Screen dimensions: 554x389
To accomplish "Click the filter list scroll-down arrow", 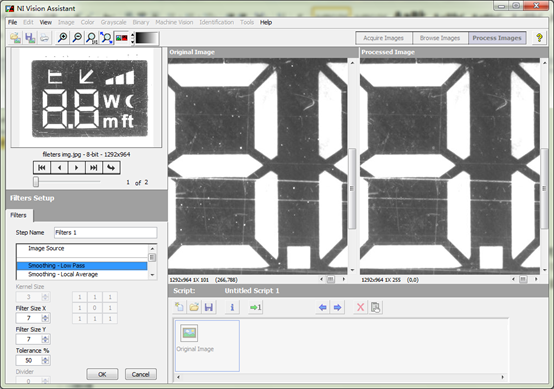I will pos(152,275).
